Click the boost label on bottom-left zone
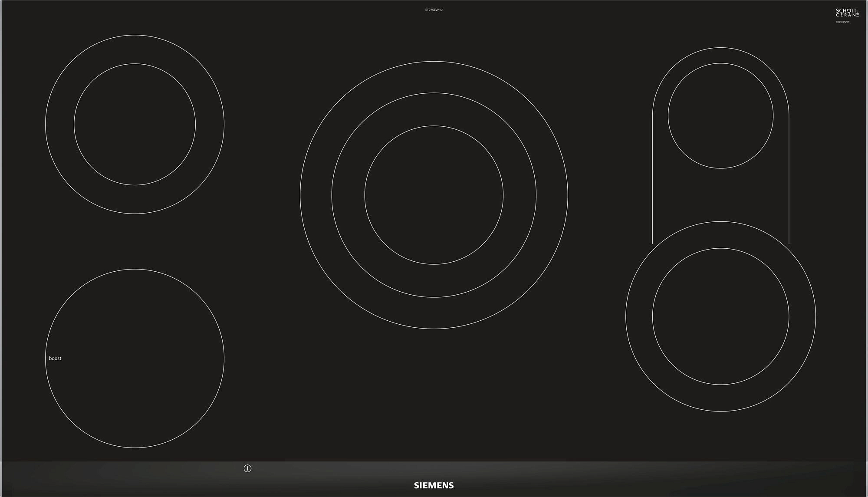This screenshot has height=497, width=868. click(55, 359)
